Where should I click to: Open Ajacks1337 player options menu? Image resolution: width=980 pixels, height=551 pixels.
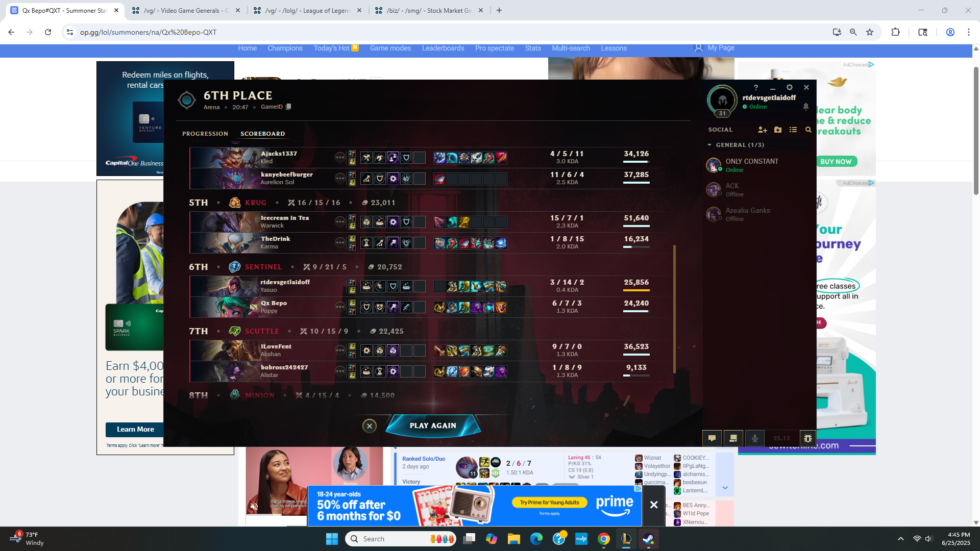tap(340, 157)
